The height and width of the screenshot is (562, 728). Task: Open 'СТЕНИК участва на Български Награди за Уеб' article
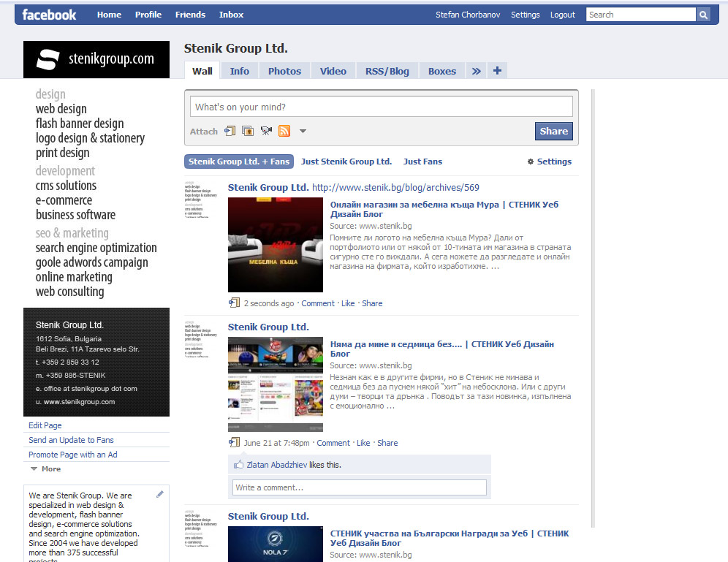[x=450, y=539]
